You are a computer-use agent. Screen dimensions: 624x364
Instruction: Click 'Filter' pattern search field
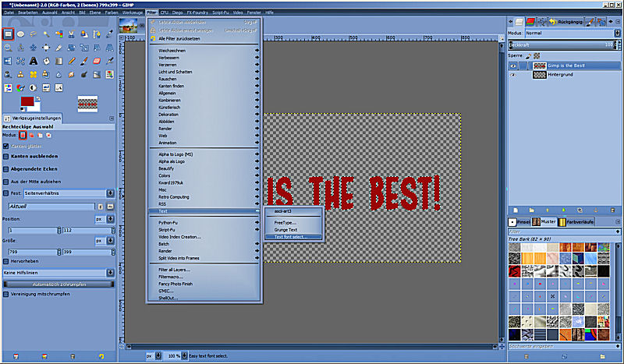click(x=564, y=231)
